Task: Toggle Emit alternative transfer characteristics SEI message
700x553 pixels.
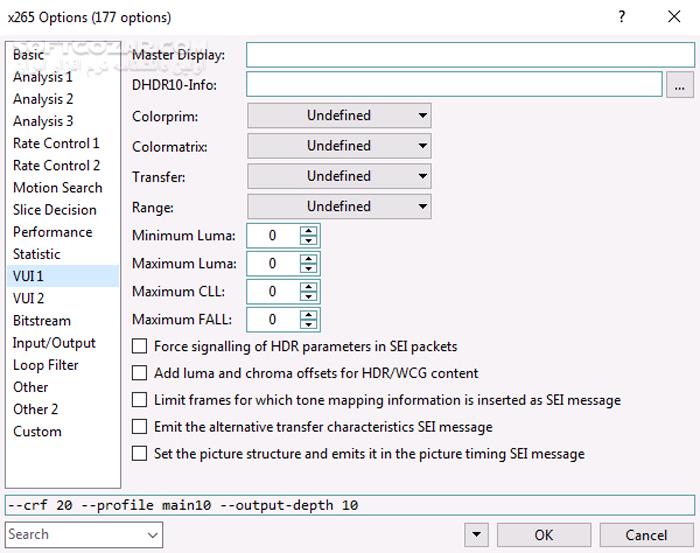Action: tap(140, 427)
